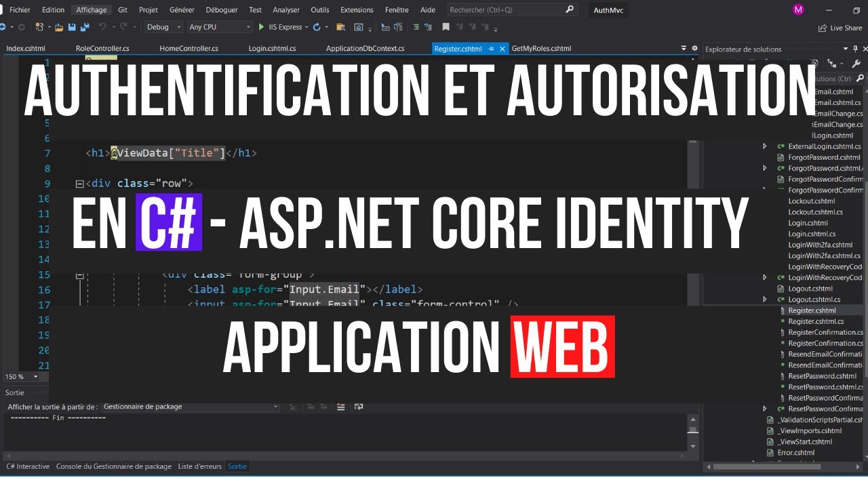Open the Affichage menu
Viewport: 868px width, 488px height.
point(92,10)
